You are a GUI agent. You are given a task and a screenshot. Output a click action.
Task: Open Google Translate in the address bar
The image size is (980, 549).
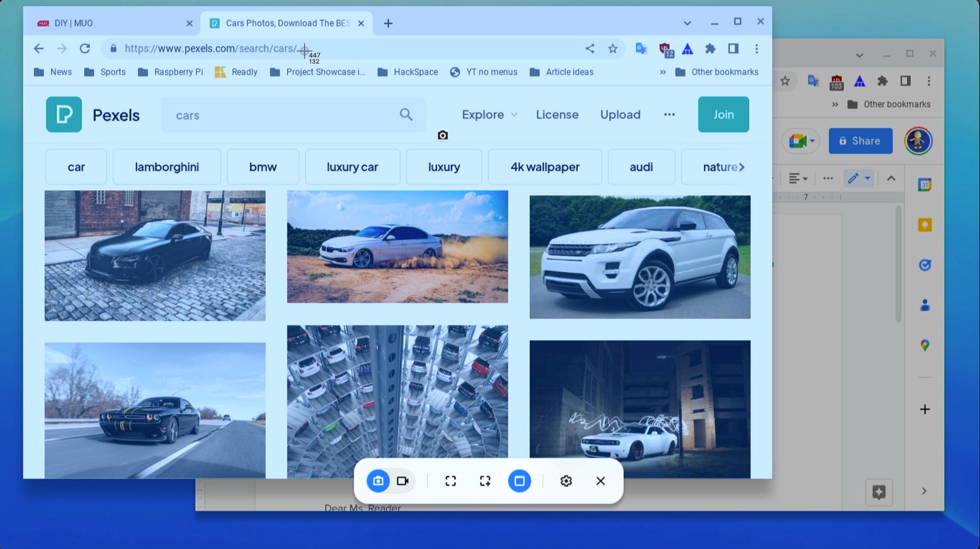[x=641, y=49]
